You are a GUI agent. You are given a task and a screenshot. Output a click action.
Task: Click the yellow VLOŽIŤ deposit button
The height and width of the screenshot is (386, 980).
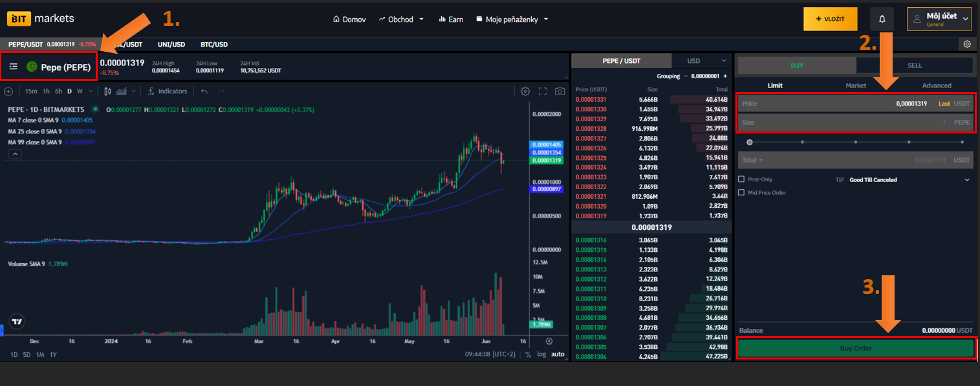point(830,19)
